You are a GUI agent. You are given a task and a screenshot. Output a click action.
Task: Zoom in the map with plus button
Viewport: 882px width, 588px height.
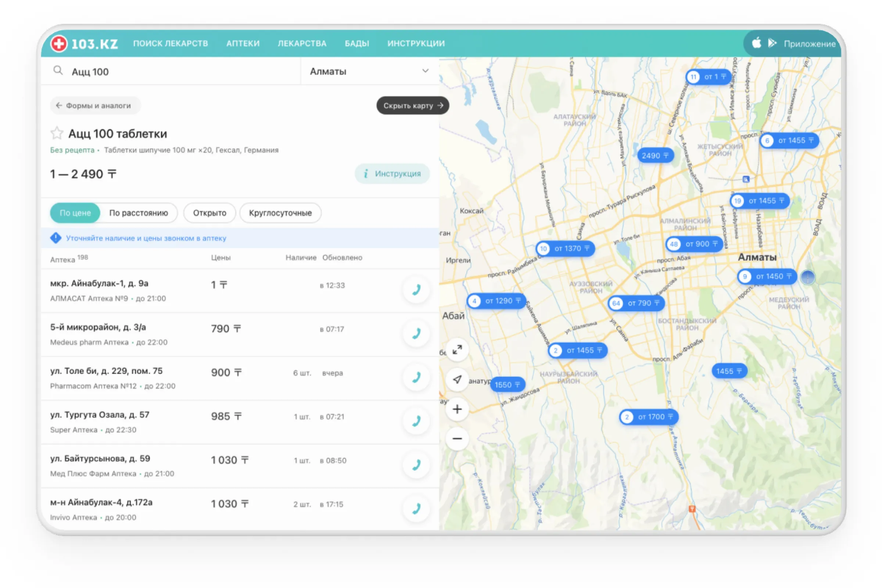click(x=457, y=409)
